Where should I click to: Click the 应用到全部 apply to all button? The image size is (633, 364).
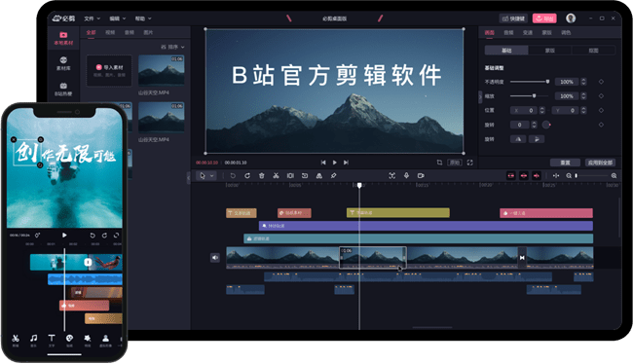tap(600, 163)
